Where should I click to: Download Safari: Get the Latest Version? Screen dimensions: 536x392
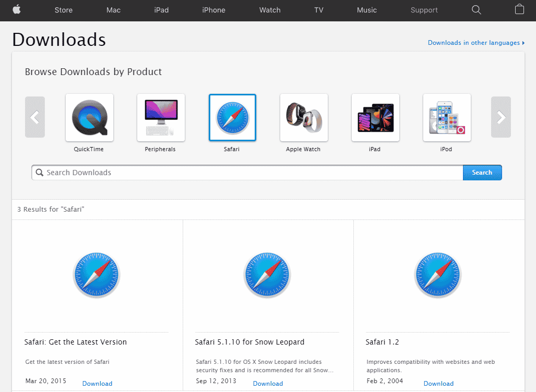(x=97, y=384)
